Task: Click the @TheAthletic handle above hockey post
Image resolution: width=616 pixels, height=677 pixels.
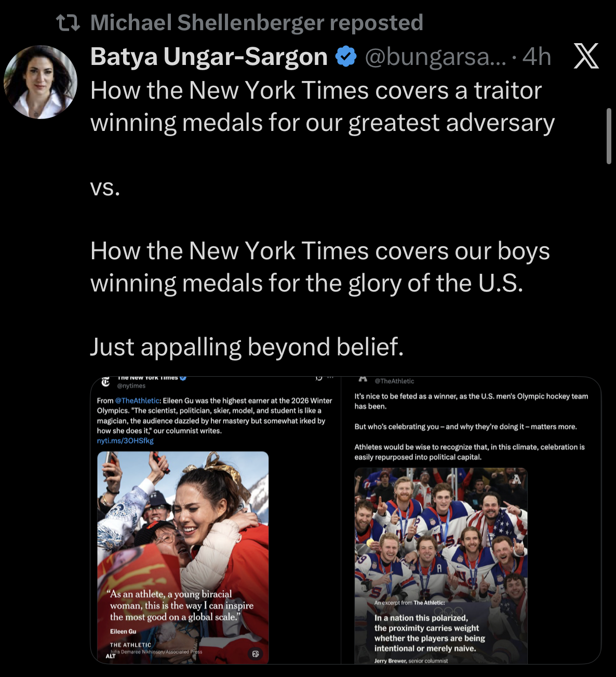Action: coord(394,381)
